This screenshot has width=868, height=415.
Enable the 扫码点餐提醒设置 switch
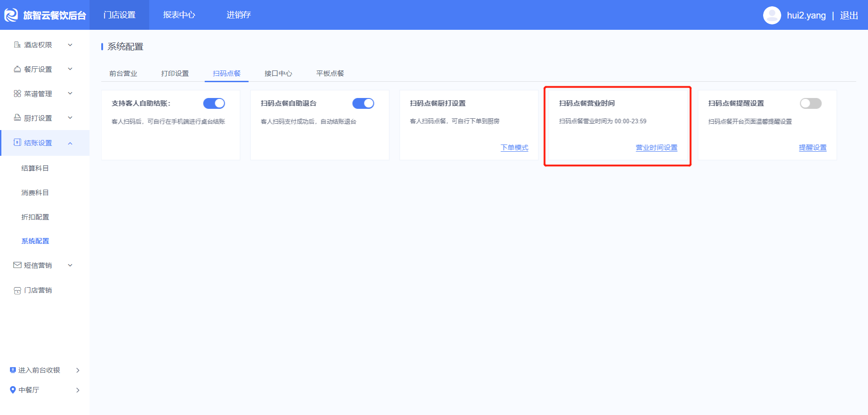tap(811, 103)
